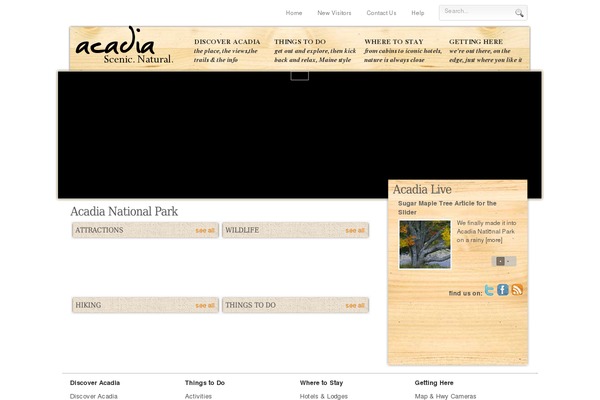
Task: Open the Map & Hwy Cameras footer link
Action: pos(445,396)
